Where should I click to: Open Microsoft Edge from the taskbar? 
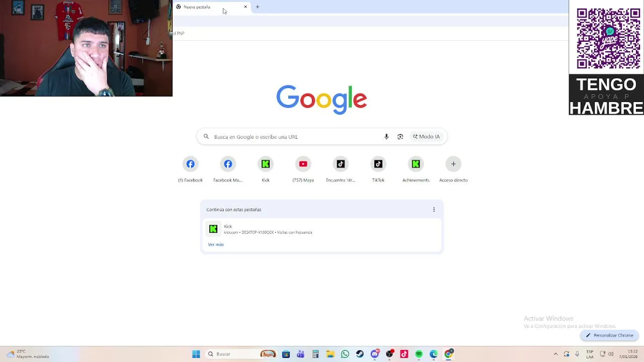point(434,354)
